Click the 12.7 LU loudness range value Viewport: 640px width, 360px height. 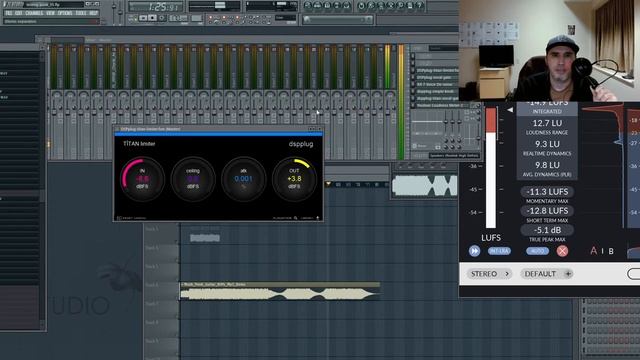[547, 123]
